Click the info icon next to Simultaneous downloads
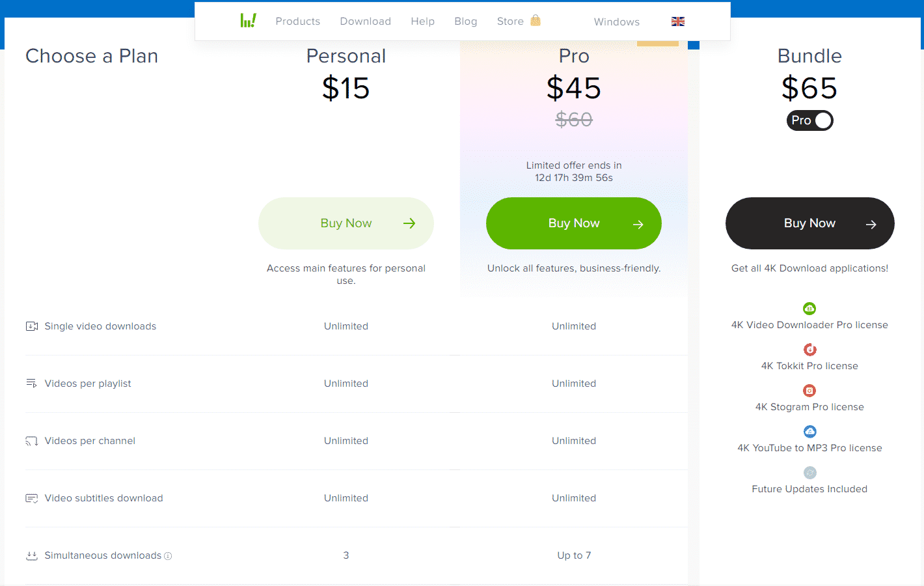 point(168,556)
